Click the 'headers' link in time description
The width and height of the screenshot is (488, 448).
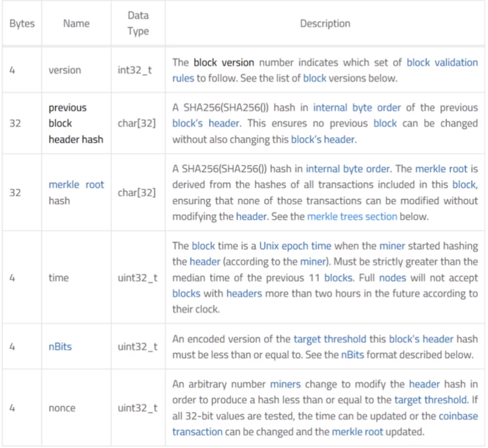[244, 294]
